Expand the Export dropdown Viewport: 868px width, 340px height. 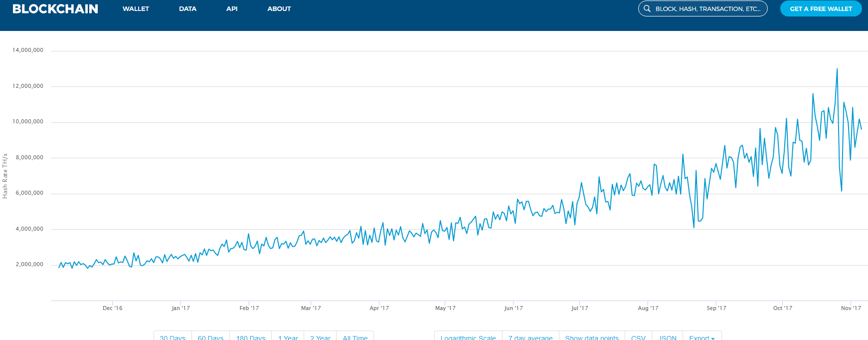701,337
